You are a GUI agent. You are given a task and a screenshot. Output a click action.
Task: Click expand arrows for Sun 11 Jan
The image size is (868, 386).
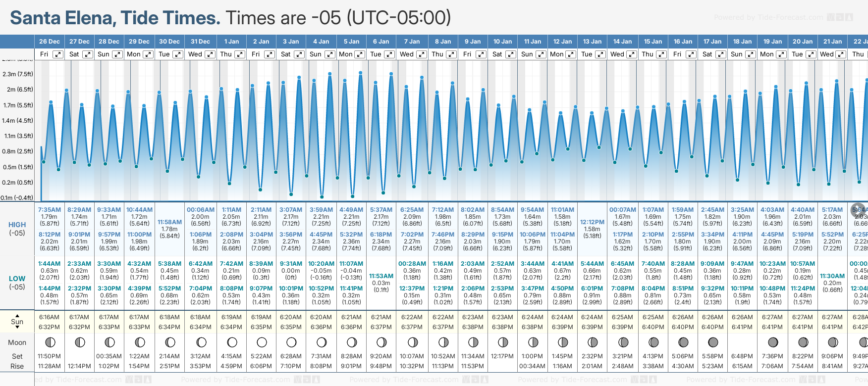(541, 54)
